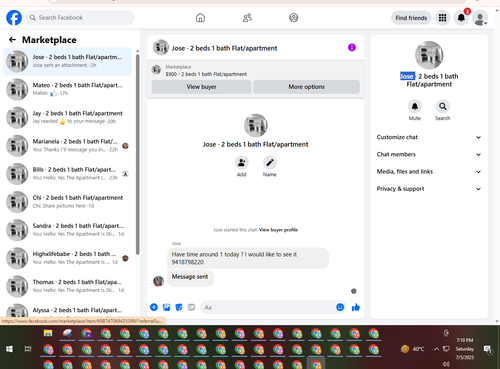
Task: Expand the Chat members section
Action: pyautogui.click(x=429, y=154)
